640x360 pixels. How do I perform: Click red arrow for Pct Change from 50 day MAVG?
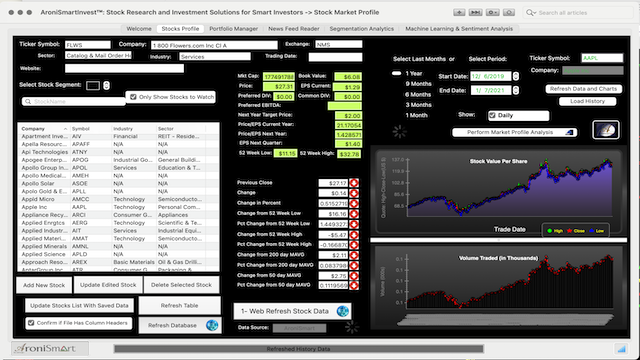[354, 285]
